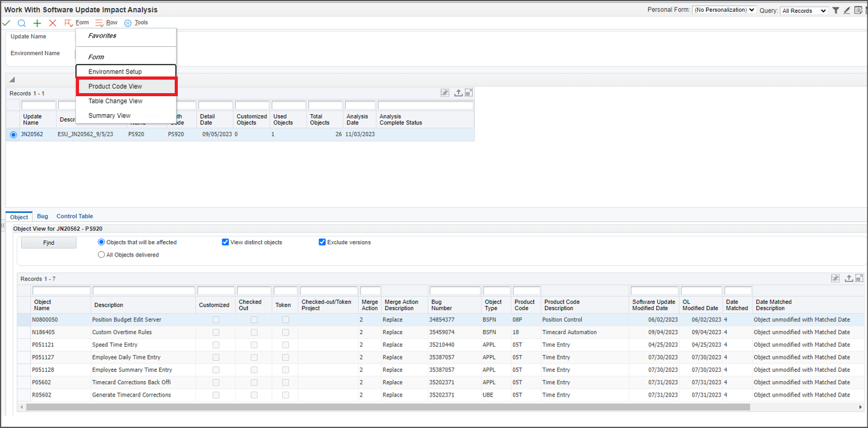
Task: Click Bug Number filter field
Action: pos(454,290)
